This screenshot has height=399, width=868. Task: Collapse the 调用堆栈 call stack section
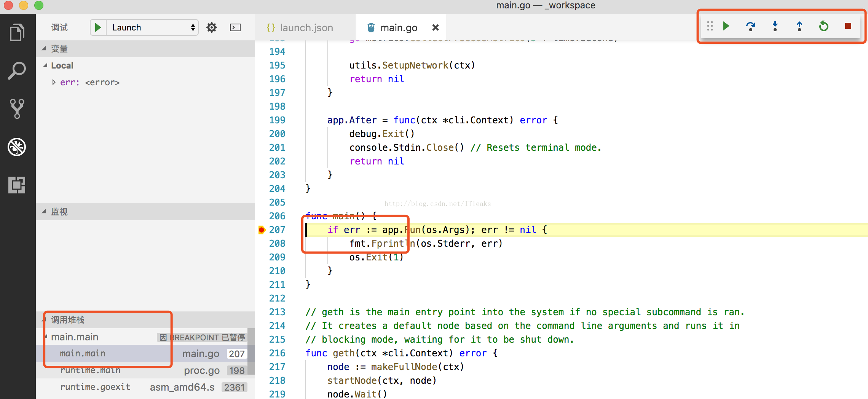(x=145, y=320)
